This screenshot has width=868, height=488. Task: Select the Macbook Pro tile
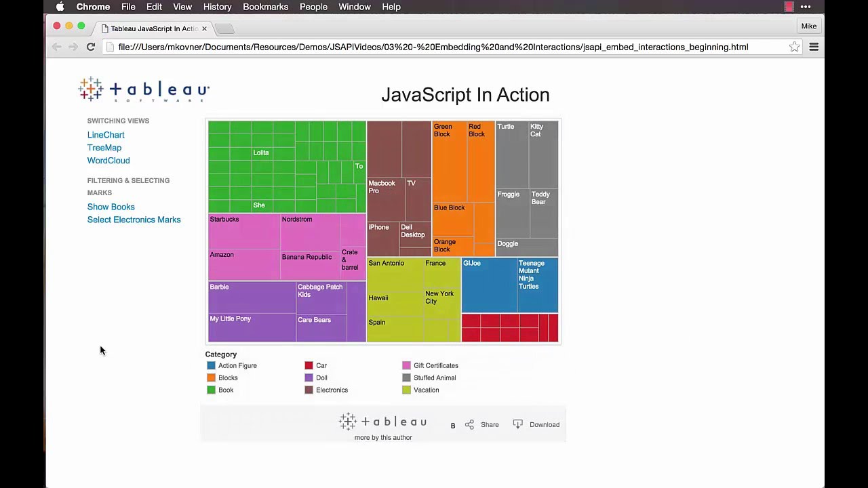point(386,199)
